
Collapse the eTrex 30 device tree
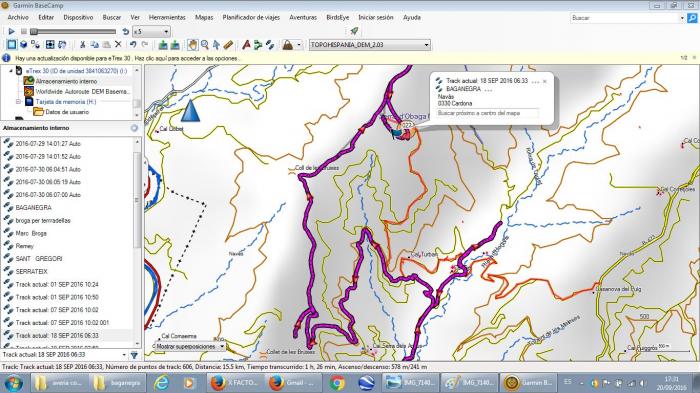click(x=11, y=71)
